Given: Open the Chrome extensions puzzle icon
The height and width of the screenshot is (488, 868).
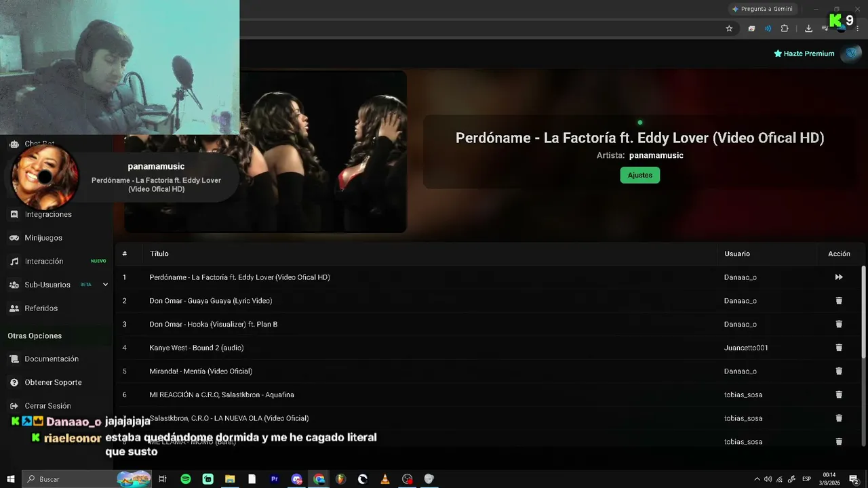Looking at the screenshot, I should pyautogui.click(x=785, y=28).
